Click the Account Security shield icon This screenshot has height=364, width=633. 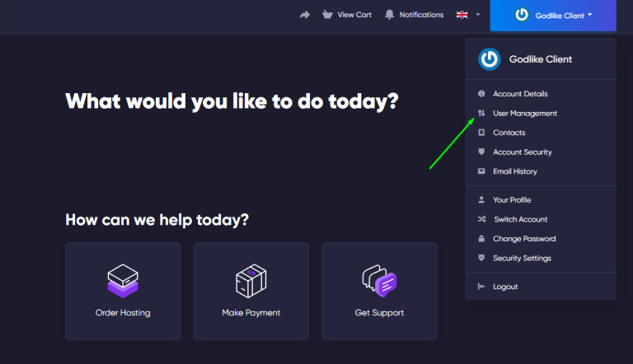(481, 152)
